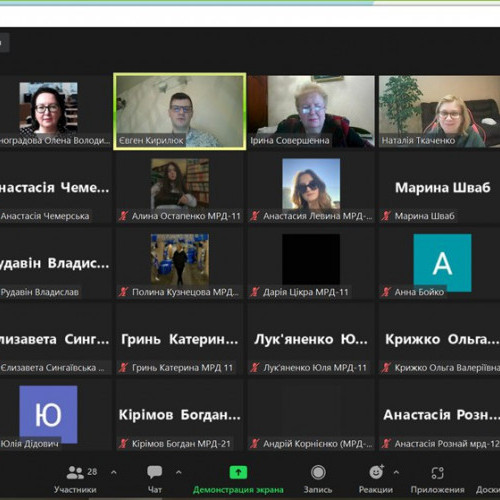Click muted mic icon beside Дарія Цікра
Image resolution: width=500 pixels, height=500 pixels.
pyautogui.click(x=255, y=292)
